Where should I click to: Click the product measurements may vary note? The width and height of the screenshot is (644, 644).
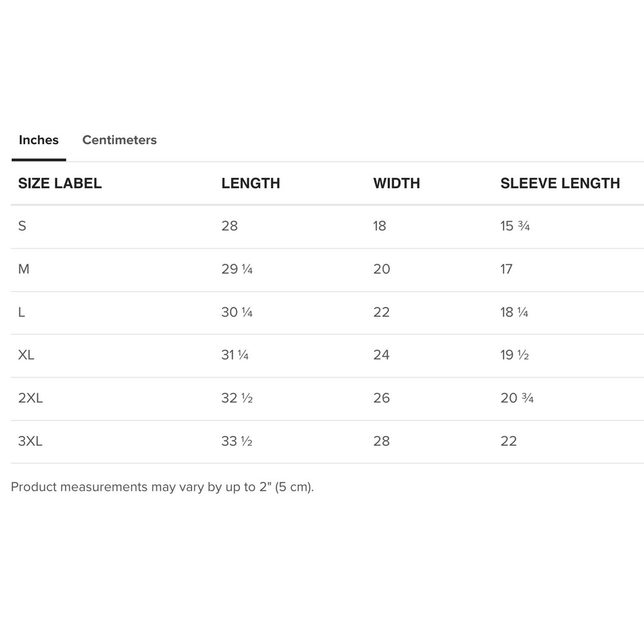[162, 487]
